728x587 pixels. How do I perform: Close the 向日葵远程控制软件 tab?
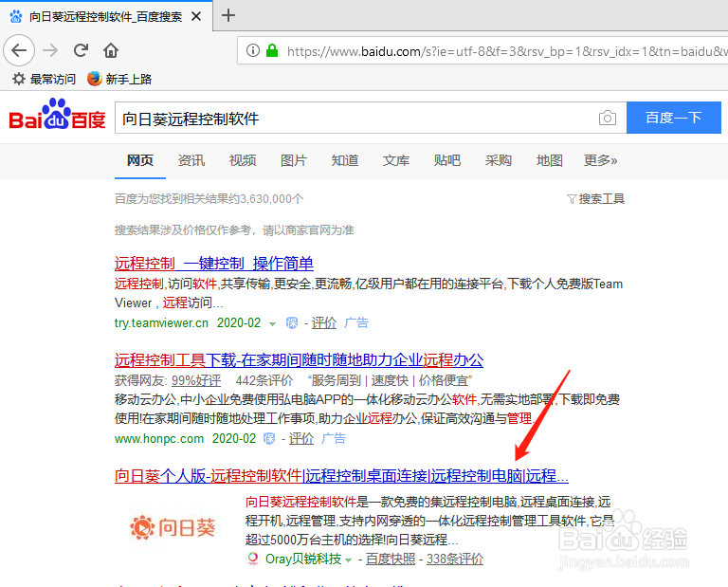196,17
